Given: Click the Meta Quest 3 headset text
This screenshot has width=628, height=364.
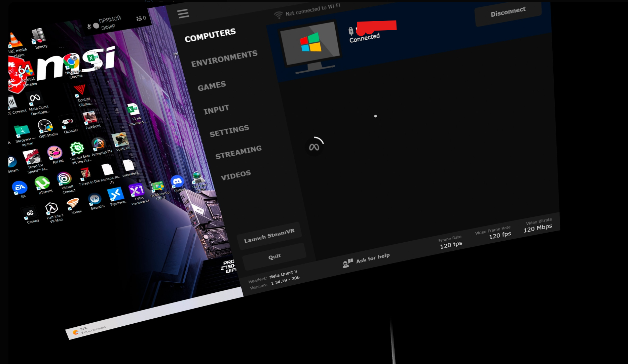Looking at the screenshot, I should [283, 274].
